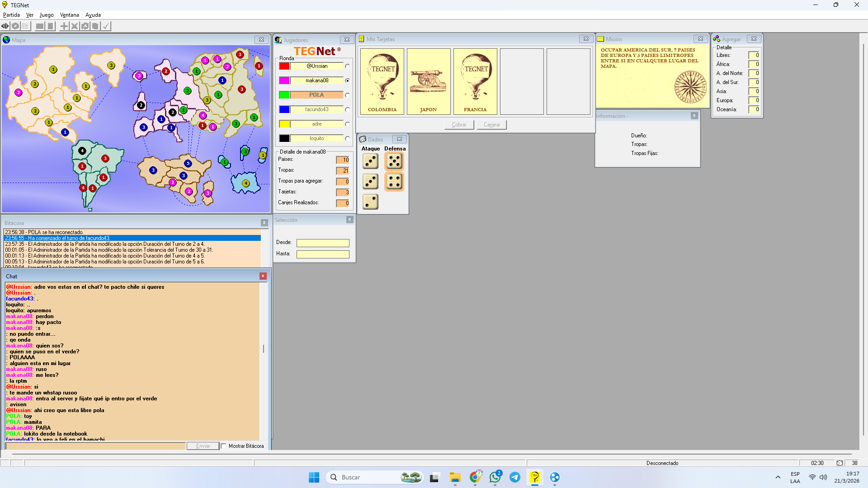Select the radio button next to loquito
The image size is (868, 488).
pos(347,138)
